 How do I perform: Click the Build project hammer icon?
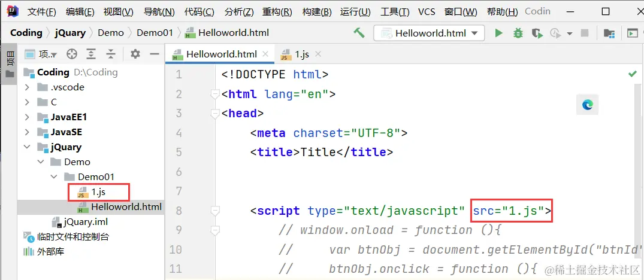pyautogui.click(x=359, y=33)
